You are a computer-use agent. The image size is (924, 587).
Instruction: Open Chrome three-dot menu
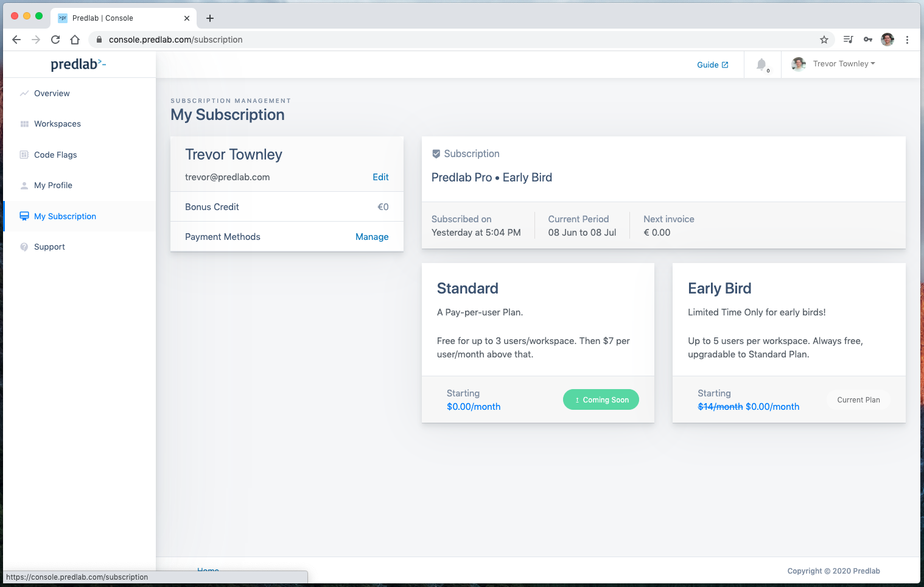(x=907, y=40)
